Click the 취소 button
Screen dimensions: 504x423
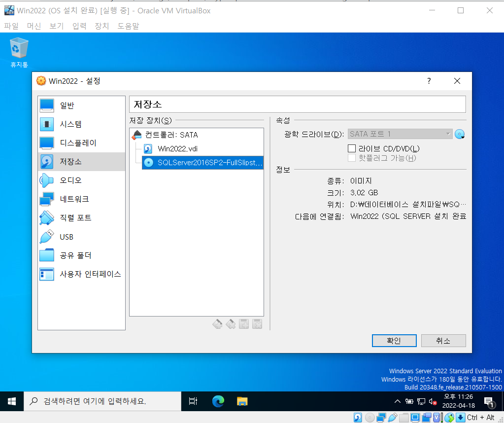click(x=443, y=341)
